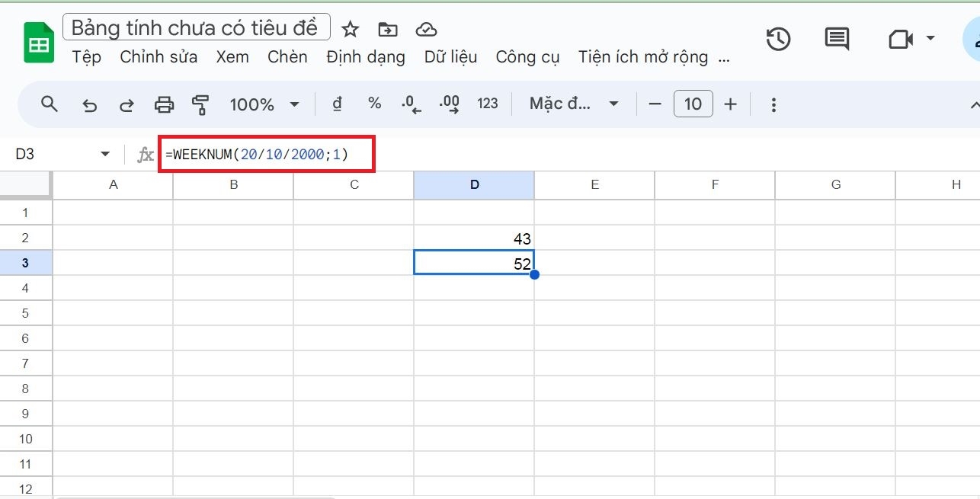Open the Tiện ích mở rộng menu
The width and height of the screenshot is (980, 499).
[x=643, y=57]
